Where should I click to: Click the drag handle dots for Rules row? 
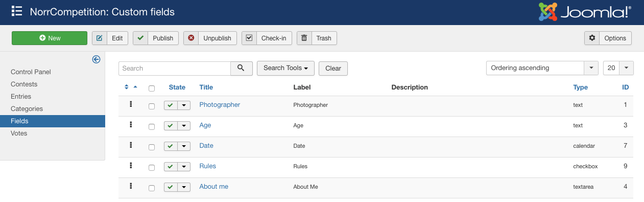click(x=131, y=165)
